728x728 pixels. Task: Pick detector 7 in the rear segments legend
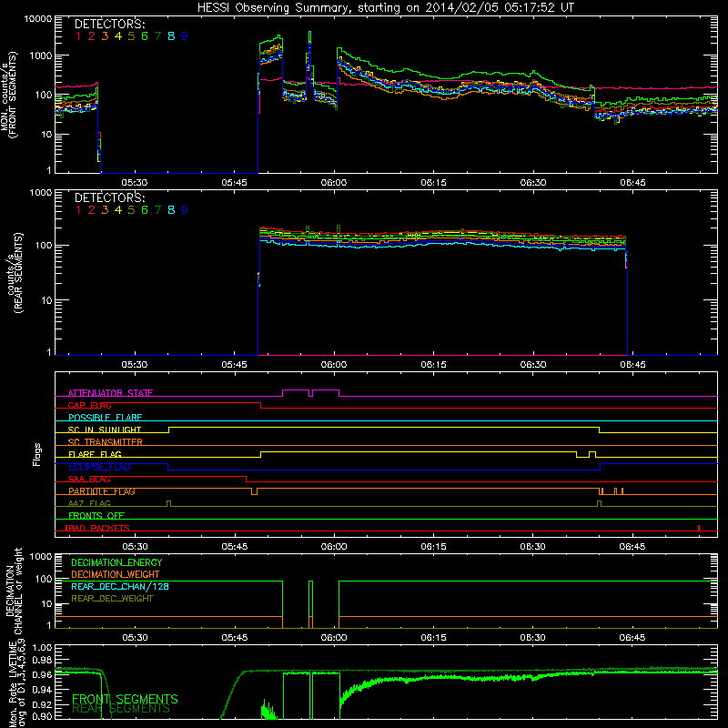(157, 210)
